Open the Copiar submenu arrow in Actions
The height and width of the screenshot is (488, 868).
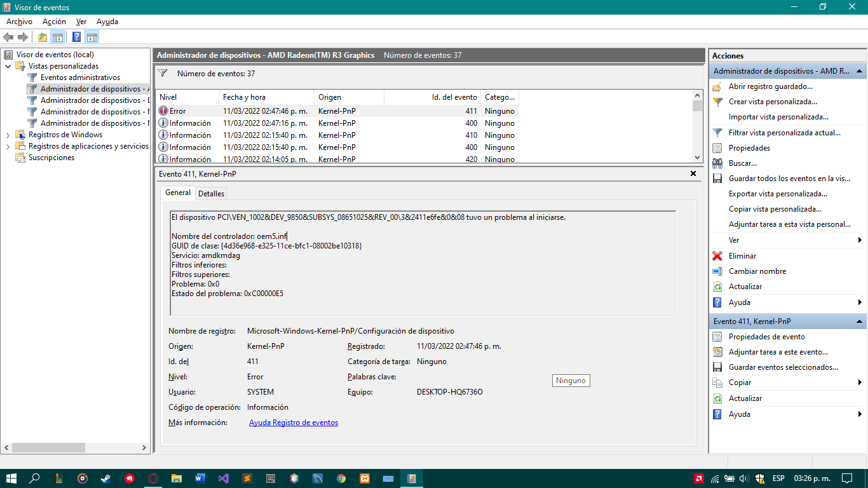click(860, 383)
